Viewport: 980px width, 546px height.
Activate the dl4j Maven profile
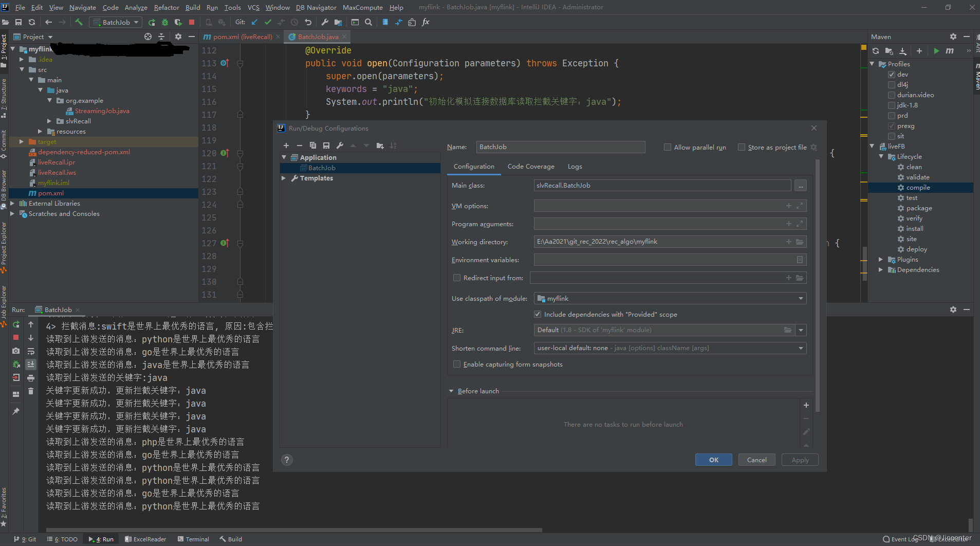(x=892, y=84)
